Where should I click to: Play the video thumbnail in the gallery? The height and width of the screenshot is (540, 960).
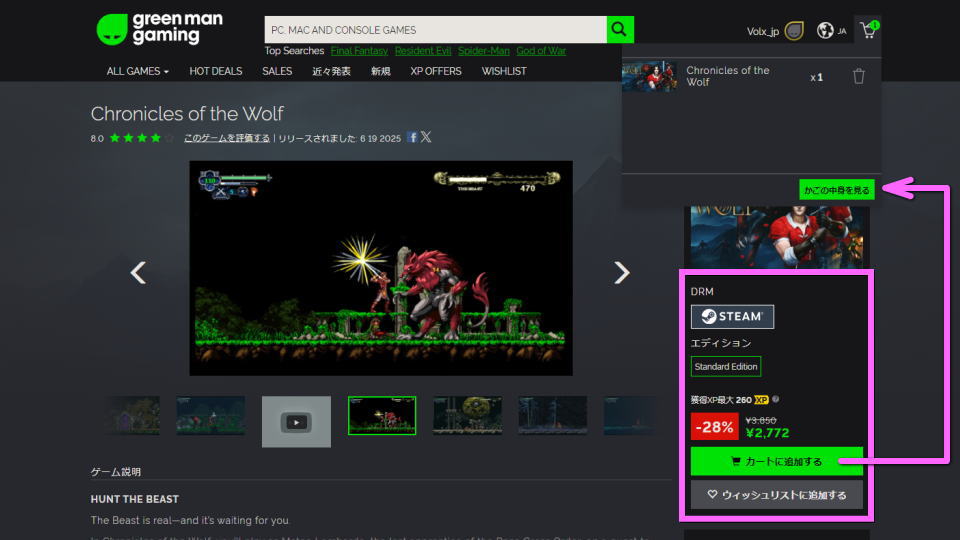296,421
